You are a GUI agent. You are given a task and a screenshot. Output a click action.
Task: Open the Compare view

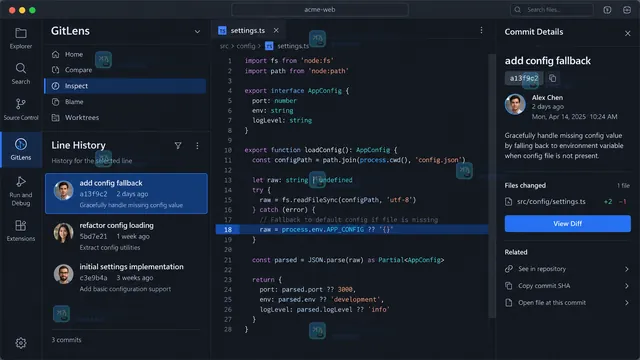coord(125,70)
